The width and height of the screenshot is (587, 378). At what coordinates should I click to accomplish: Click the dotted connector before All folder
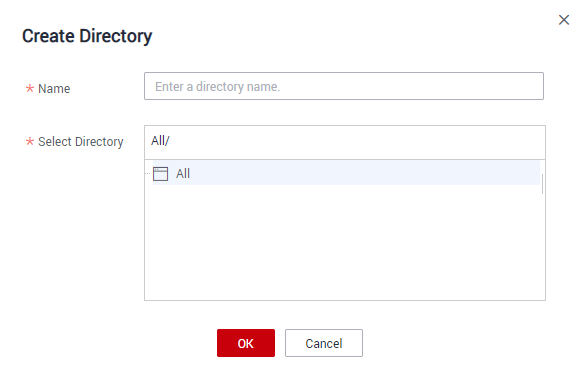147,173
